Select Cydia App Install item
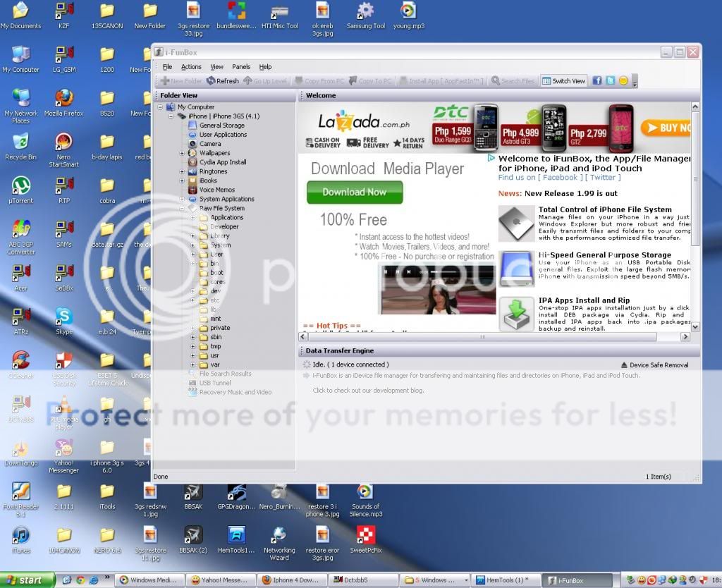Image resolution: width=722 pixels, height=588 pixels. [x=223, y=162]
